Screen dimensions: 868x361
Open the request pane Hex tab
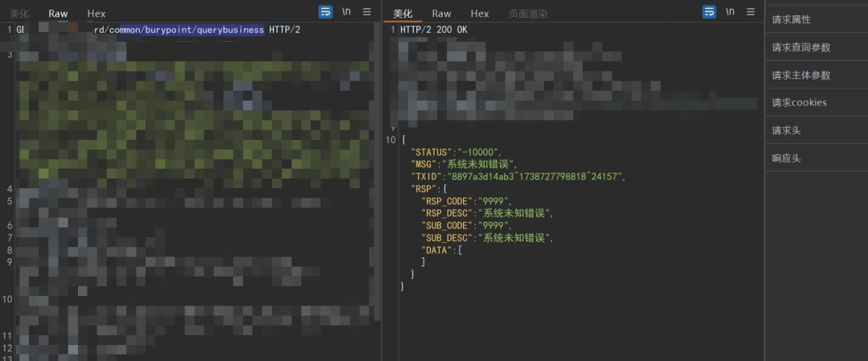pyautogui.click(x=96, y=14)
